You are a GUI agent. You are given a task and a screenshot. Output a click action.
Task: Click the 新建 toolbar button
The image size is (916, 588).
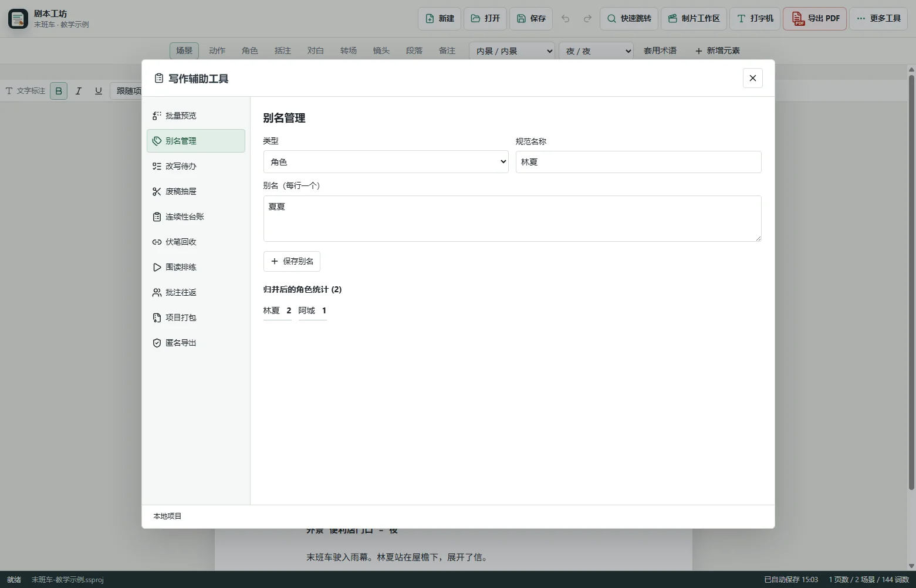[x=440, y=18]
